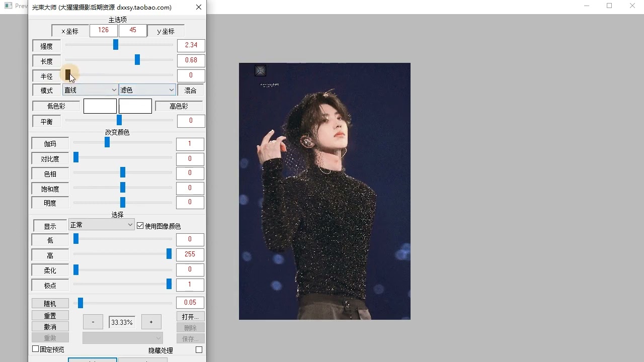The height and width of the screenshot is (362, 644).
Task: Adjust the 极点 slider handle
Action: [x=169, y=284]
